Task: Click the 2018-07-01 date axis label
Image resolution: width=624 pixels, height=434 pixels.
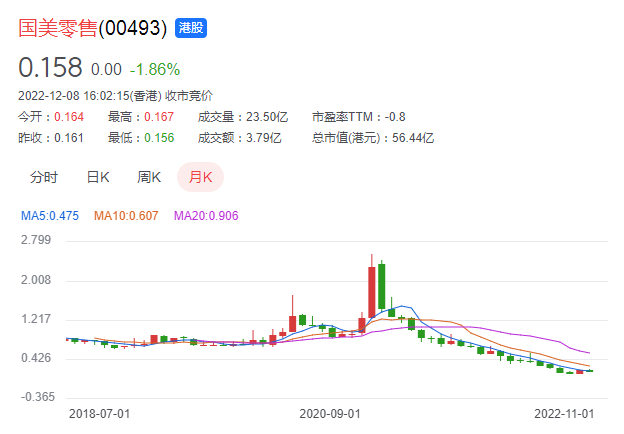Action: coord(99,414)
